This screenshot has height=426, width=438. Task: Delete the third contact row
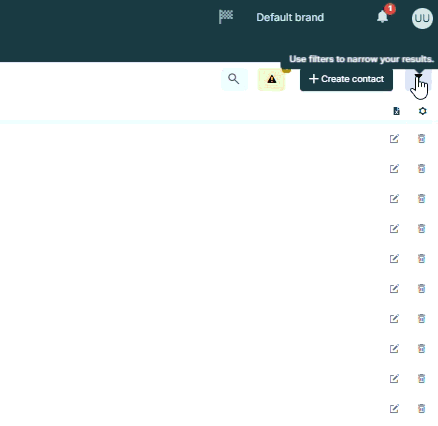tap(422, 198)
